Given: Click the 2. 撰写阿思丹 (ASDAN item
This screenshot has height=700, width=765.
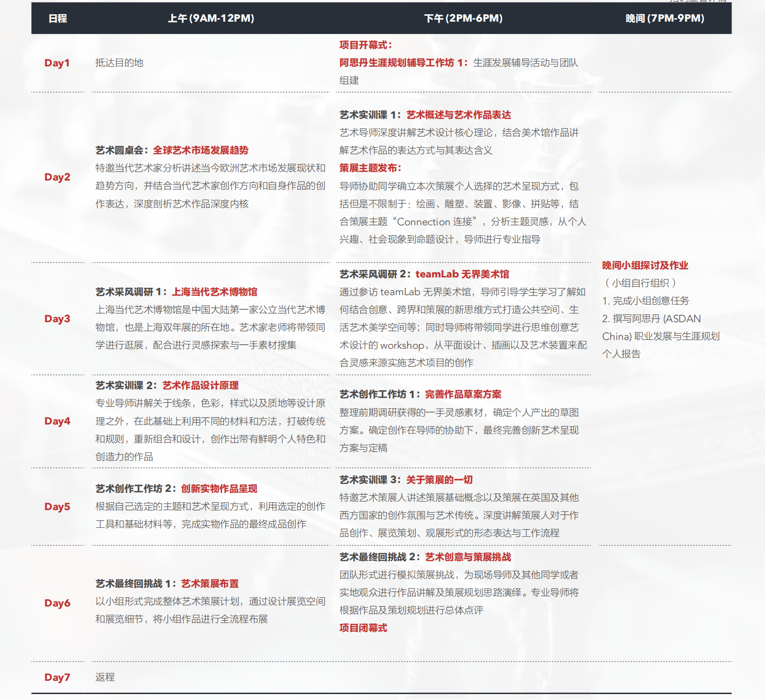Looking at the screenshot, I should tap(651, 319).
